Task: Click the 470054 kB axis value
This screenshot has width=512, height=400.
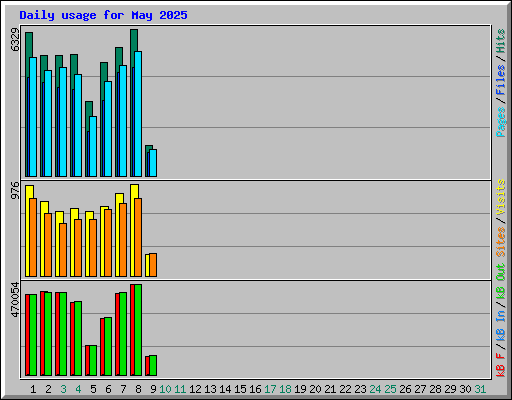Action: (15, 300)
